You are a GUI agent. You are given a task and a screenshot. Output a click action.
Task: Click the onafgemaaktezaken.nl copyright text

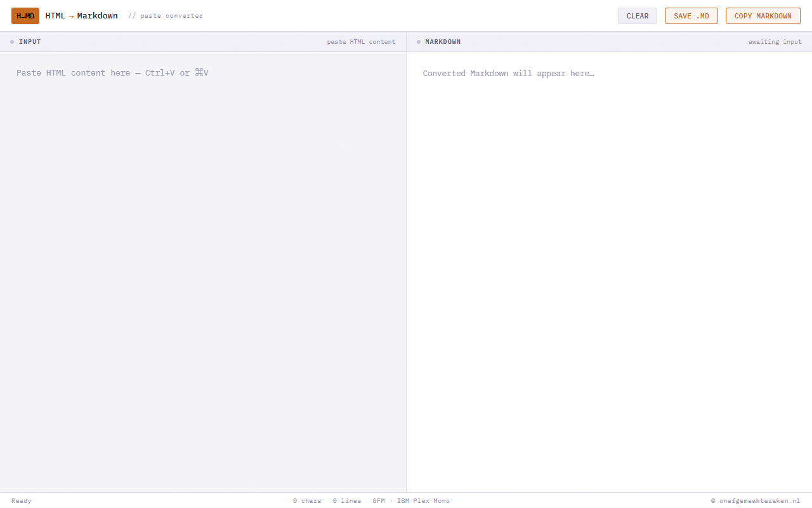756,501
